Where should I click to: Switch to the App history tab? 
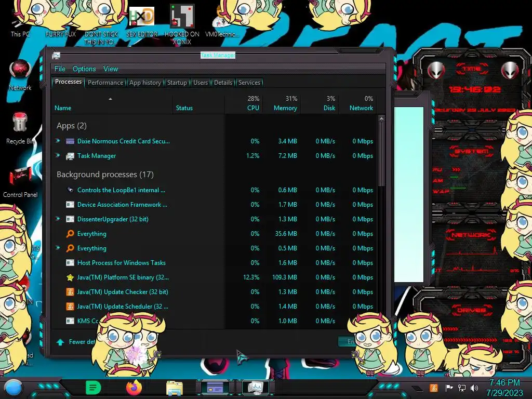tap(145, 83)
